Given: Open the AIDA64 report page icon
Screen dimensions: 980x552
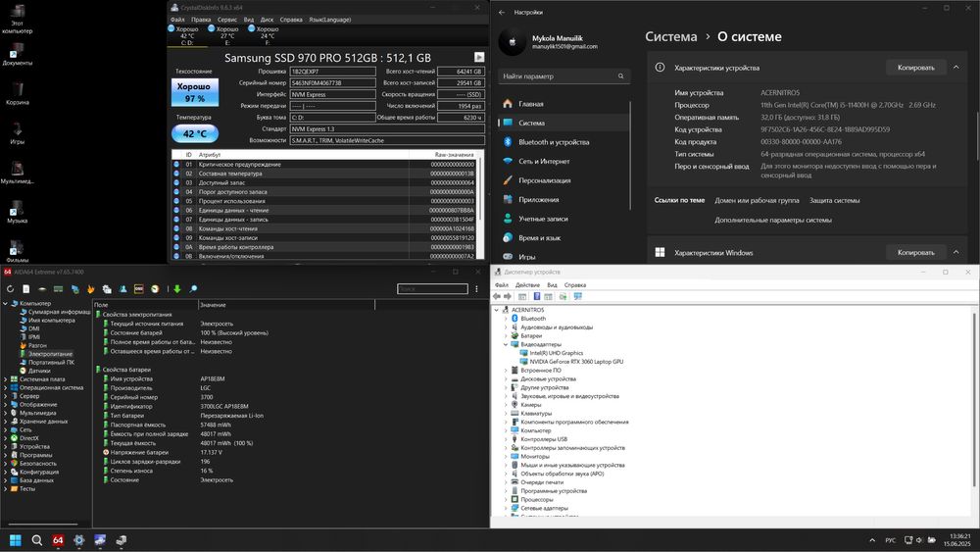Looking at the screenshot, I should click(26, 289).
